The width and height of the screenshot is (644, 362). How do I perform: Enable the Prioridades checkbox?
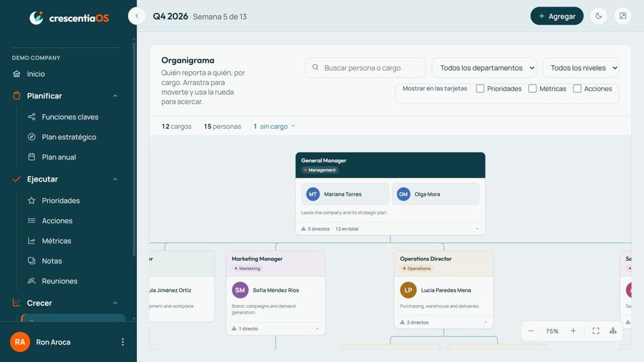click(x=480, y=88)
